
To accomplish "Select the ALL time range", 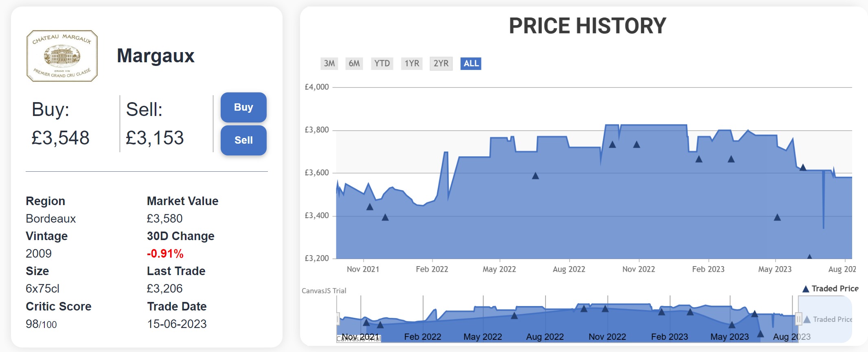I will click(471, 63).
